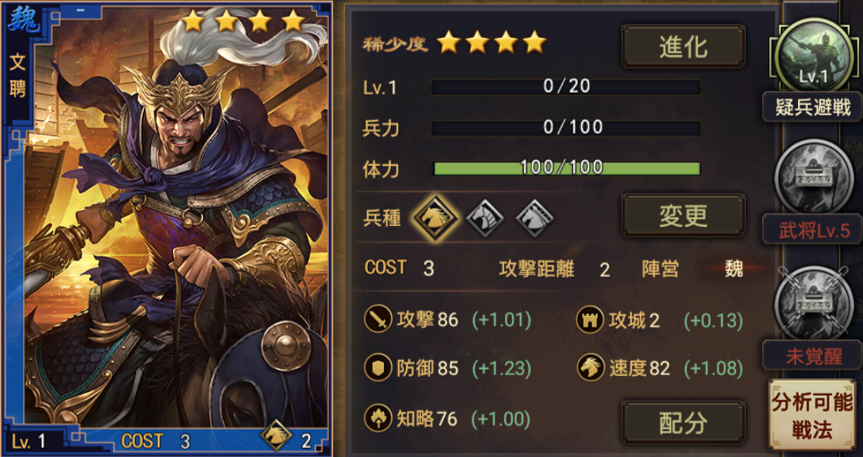
Task: Click the horse 速度 stat icon
Action: [x=591, y=368]
